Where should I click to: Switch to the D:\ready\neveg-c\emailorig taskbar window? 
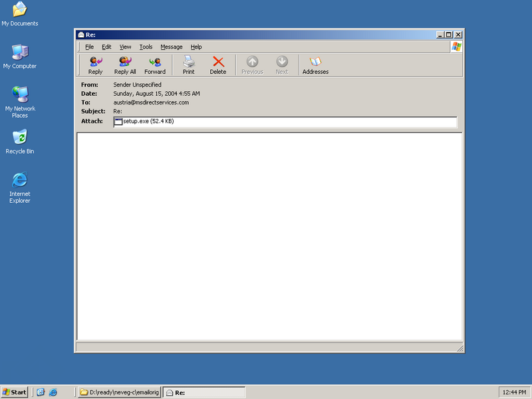coord(120,392)
